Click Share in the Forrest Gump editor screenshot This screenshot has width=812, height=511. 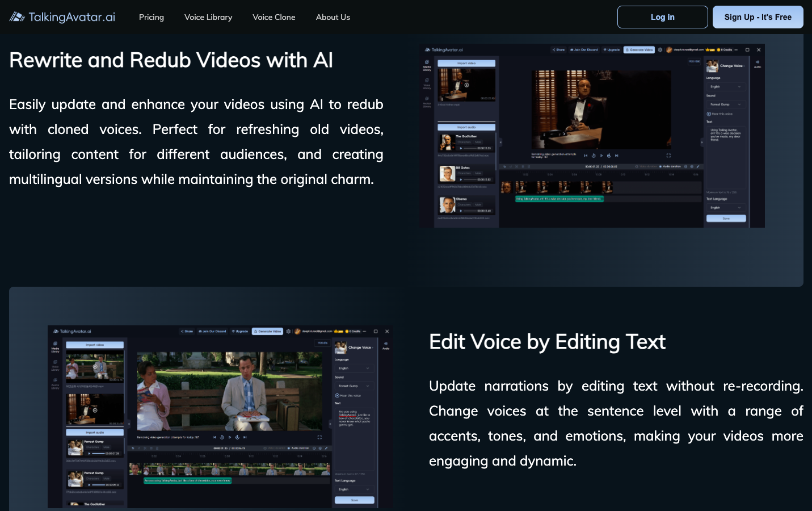[187, 331]
